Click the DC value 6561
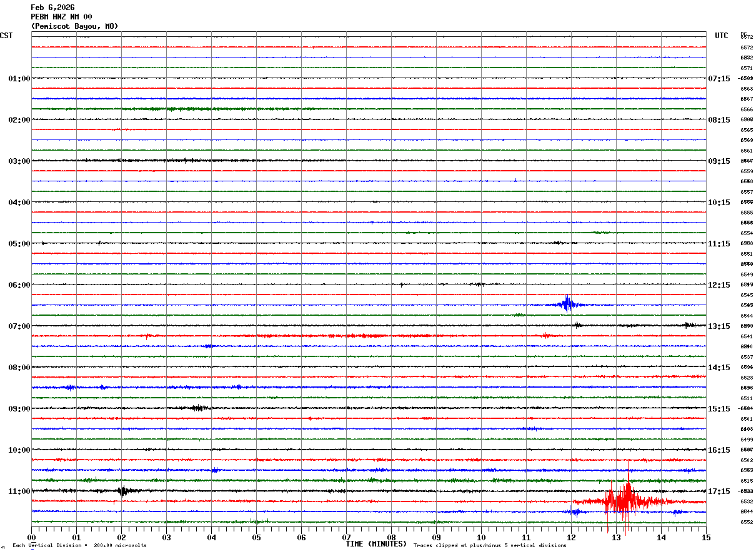This screenshot has height=554, width=756. click(746, 151)
